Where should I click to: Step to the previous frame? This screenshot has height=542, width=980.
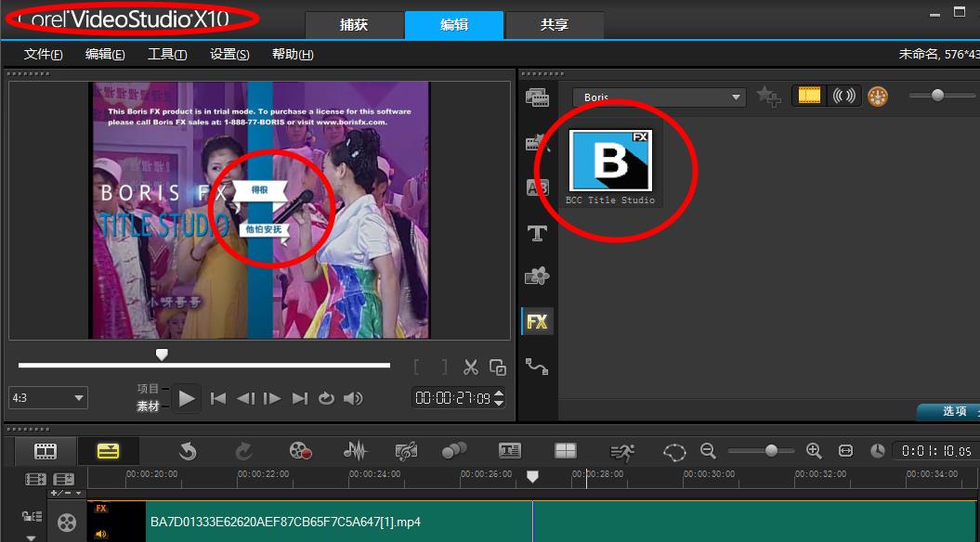pyautogui.click(x=245, y=398)
